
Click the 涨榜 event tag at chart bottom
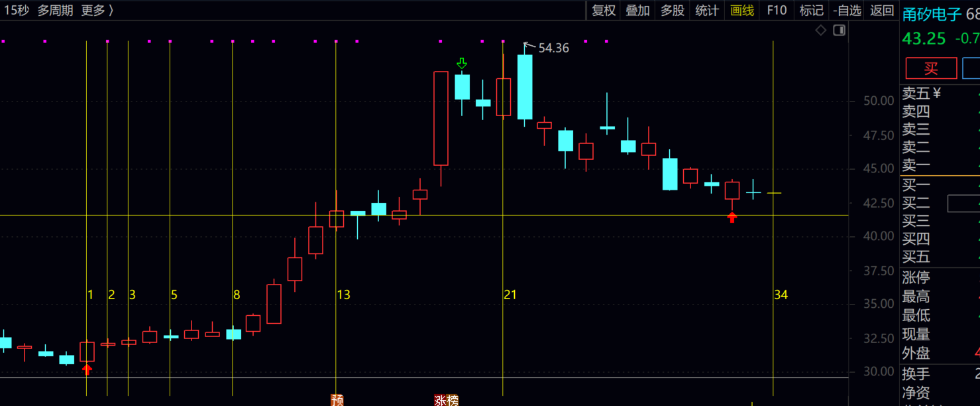coord(446,400)
